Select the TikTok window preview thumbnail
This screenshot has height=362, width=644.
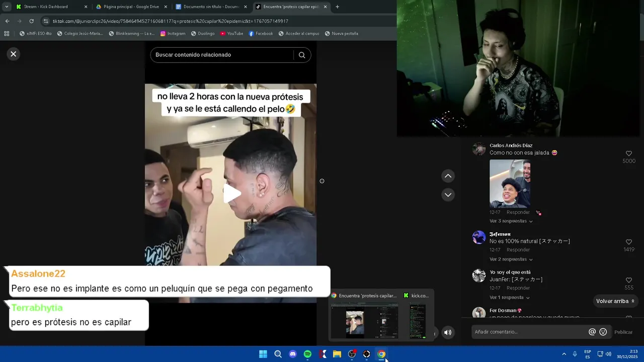point(365,321)
